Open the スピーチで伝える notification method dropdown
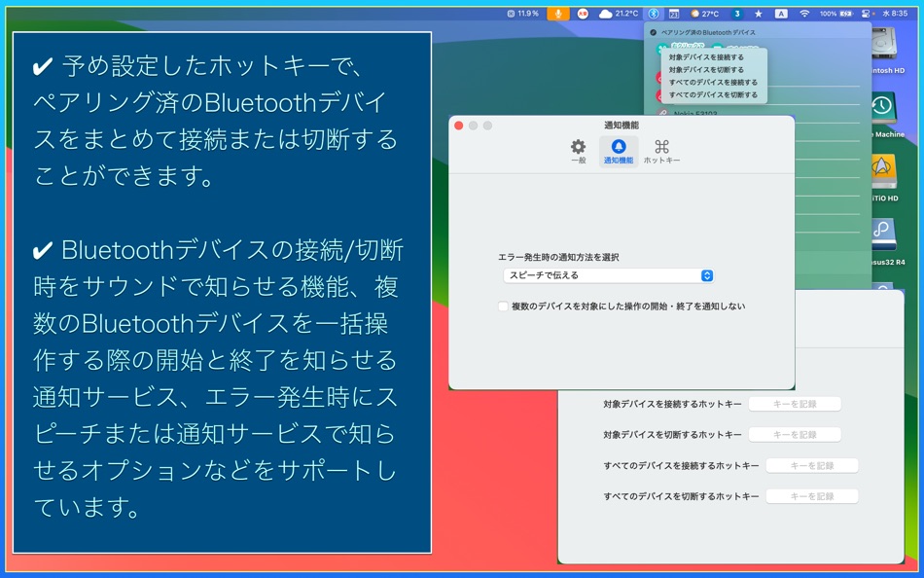 click(x=609, y=275)
